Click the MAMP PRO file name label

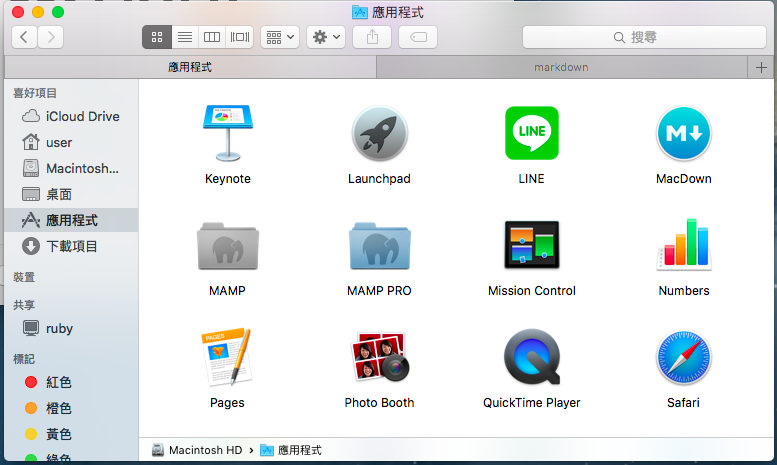pyautogui.click(x=380, y=291)
